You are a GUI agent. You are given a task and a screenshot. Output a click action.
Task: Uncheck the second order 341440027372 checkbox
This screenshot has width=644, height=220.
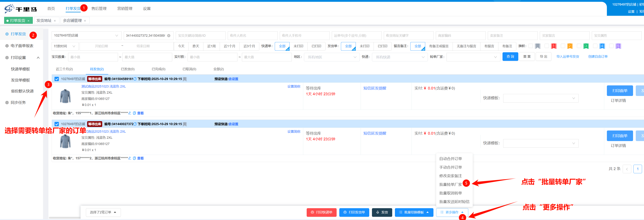pyautogui.click(x=57, y=124)
